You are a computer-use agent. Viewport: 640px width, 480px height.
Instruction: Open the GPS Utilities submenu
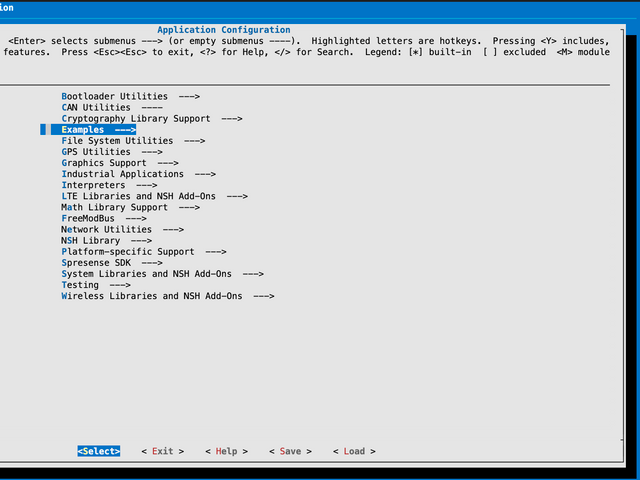[112, 152]
